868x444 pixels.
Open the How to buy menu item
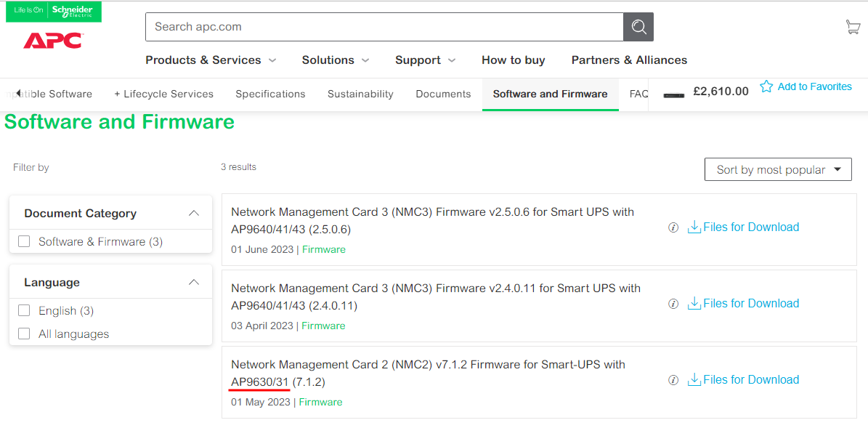(x=513, y=60)
